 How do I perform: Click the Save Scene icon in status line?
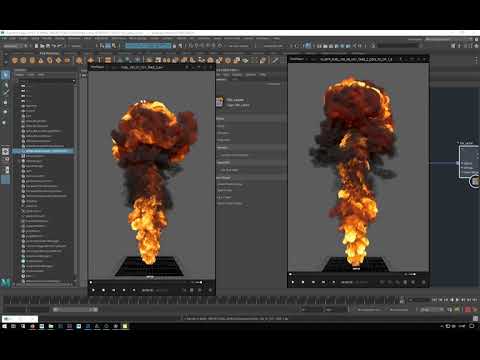pos(48,46)
